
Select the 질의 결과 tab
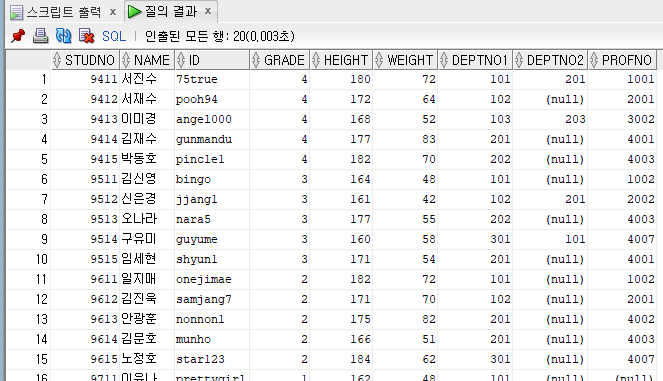coord(171,11)
